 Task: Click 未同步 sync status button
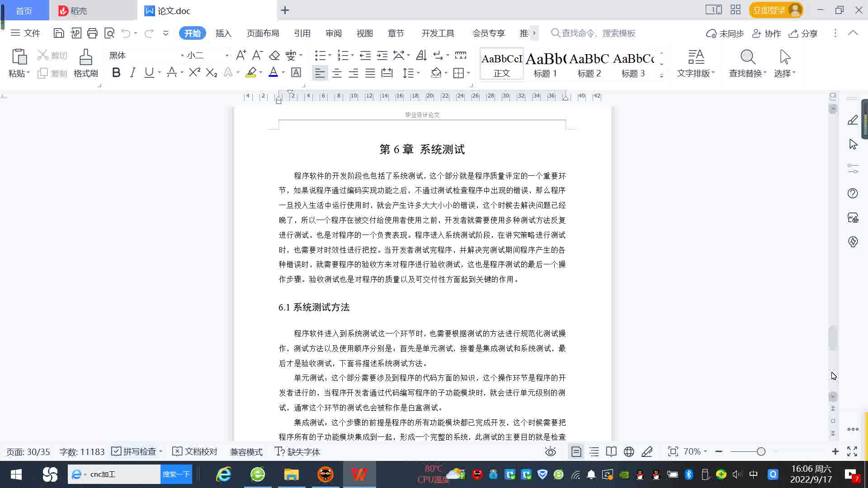(725, 33)
